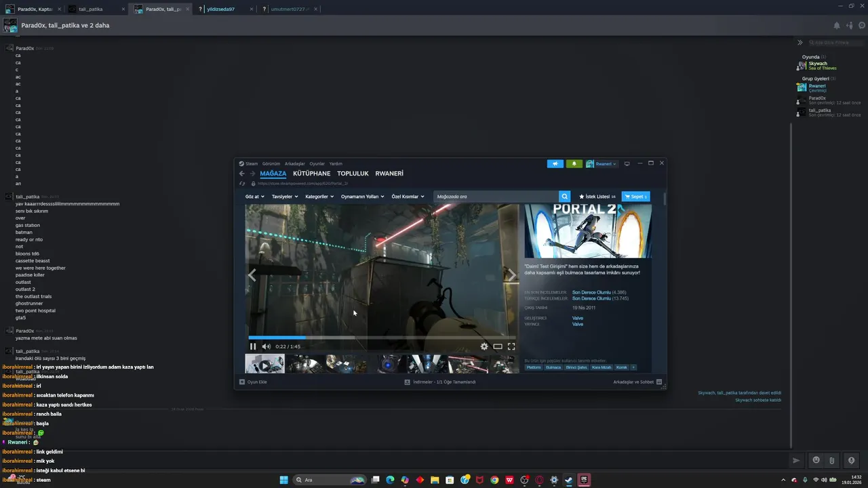
Task: Reload the Steam store page
Action: [242, 183]
